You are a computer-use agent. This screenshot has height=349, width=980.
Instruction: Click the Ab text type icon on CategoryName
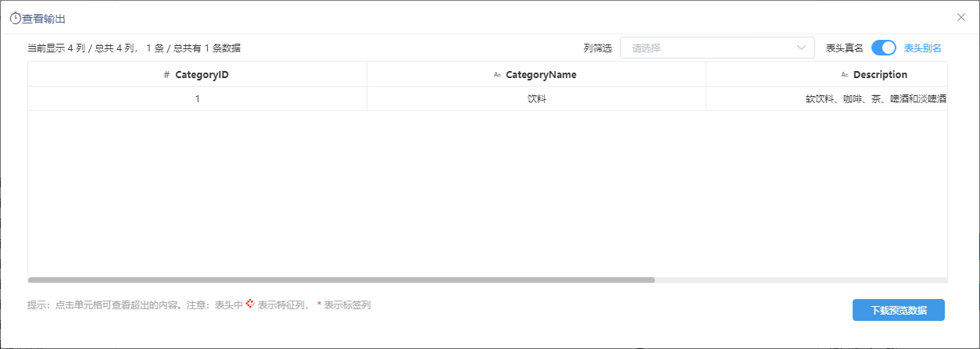[x=497, y=75]
